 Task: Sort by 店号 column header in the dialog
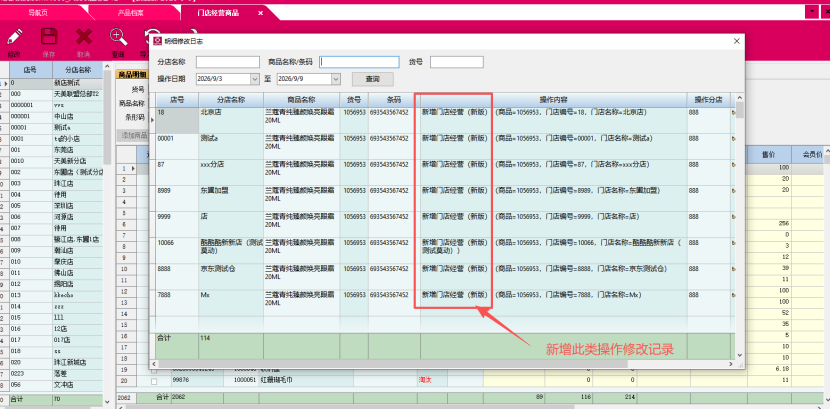(177, 99)
